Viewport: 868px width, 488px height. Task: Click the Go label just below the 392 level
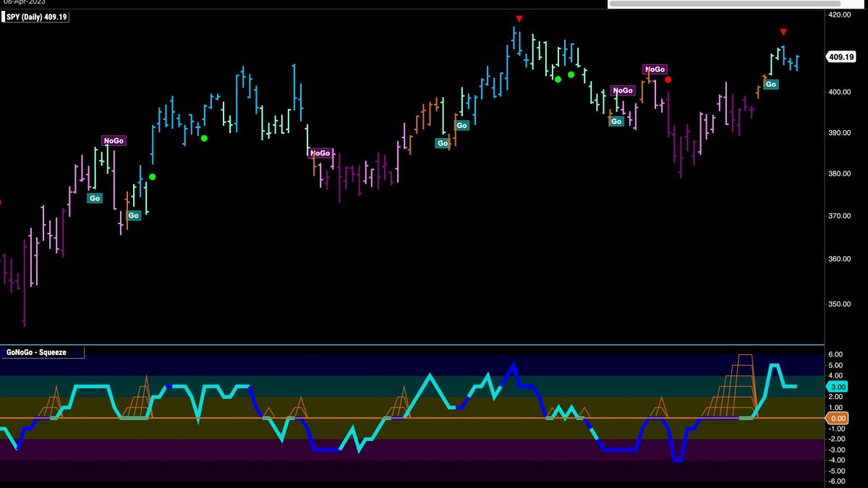click(461, 125)
